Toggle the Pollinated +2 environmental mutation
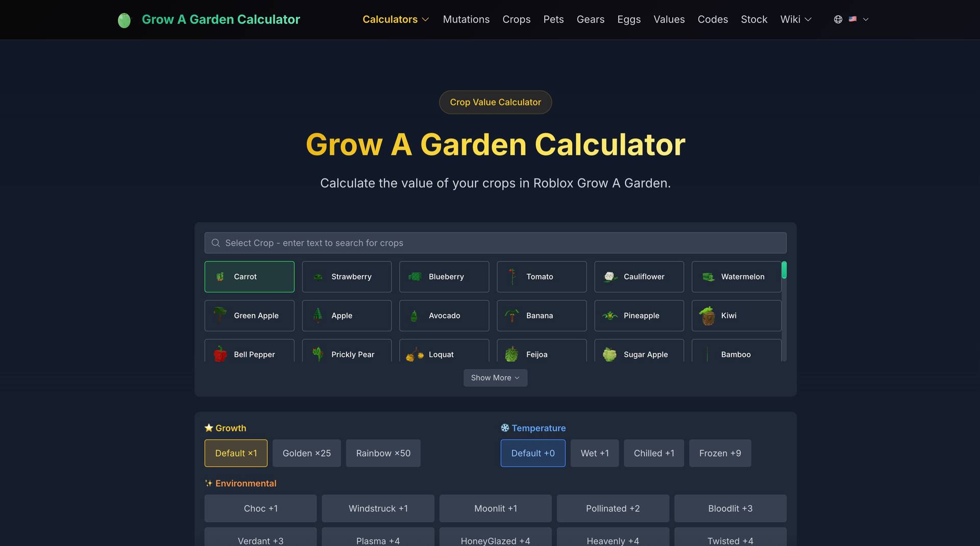This screenshot has height=546, width=980. (612, 508)
